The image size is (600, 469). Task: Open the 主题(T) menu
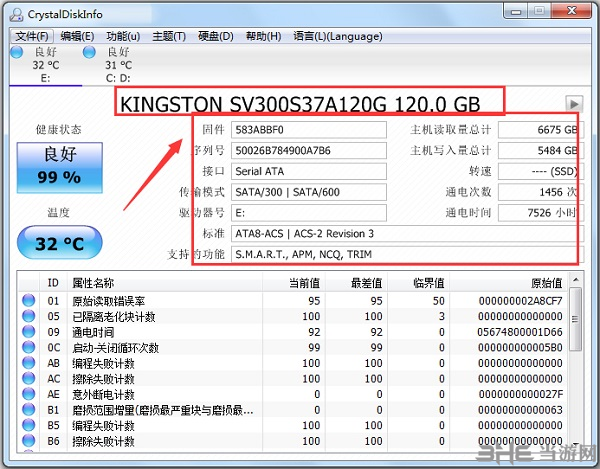pyautogui.click(x=169, y=36)
